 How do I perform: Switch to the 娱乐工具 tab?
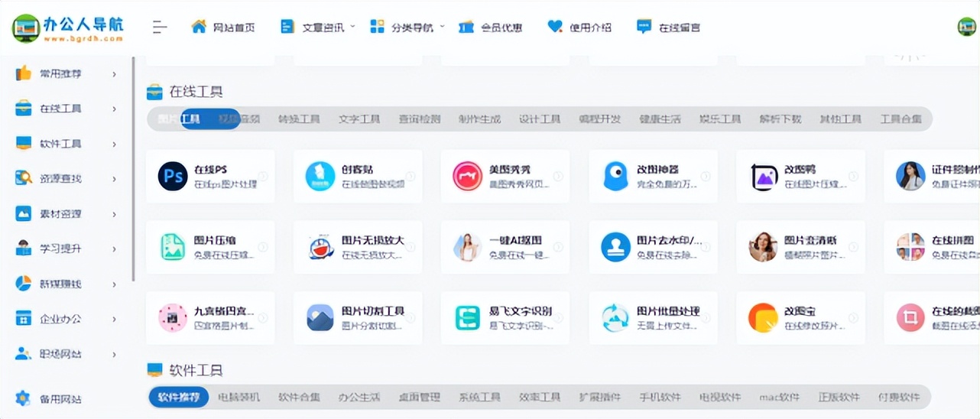(720, 119)
